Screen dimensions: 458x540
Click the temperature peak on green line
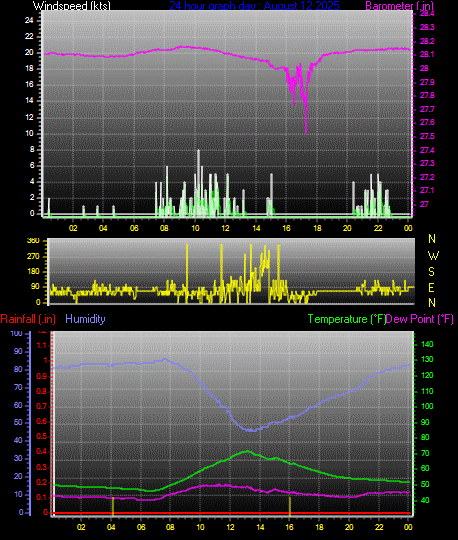point(247,451)
